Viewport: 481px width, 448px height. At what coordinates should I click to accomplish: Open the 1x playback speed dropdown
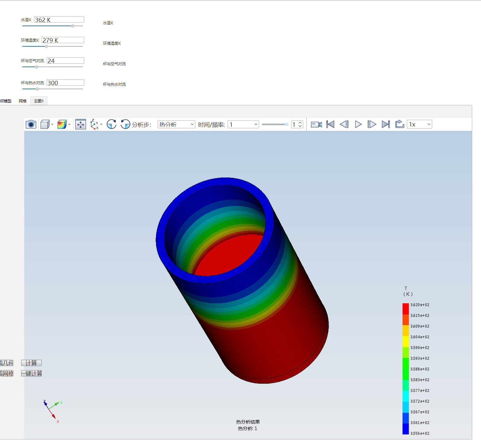coord(420,124)
